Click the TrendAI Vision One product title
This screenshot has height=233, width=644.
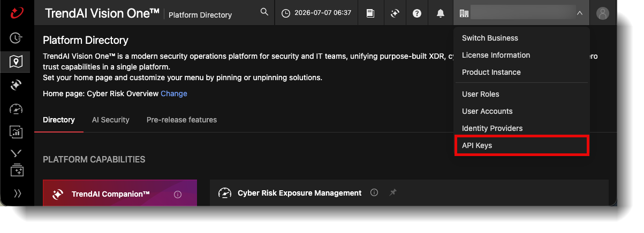pos(102,13)
